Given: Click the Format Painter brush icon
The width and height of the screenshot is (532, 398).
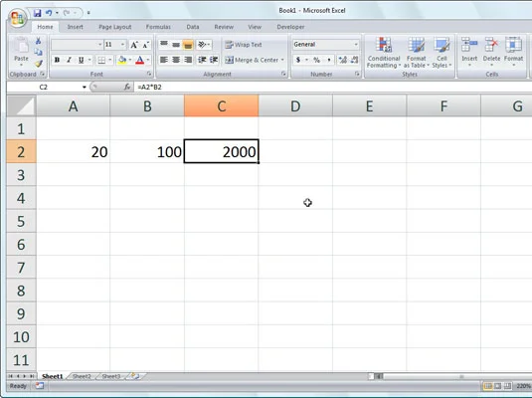Looking at the screenshot, I should point(39,64).
